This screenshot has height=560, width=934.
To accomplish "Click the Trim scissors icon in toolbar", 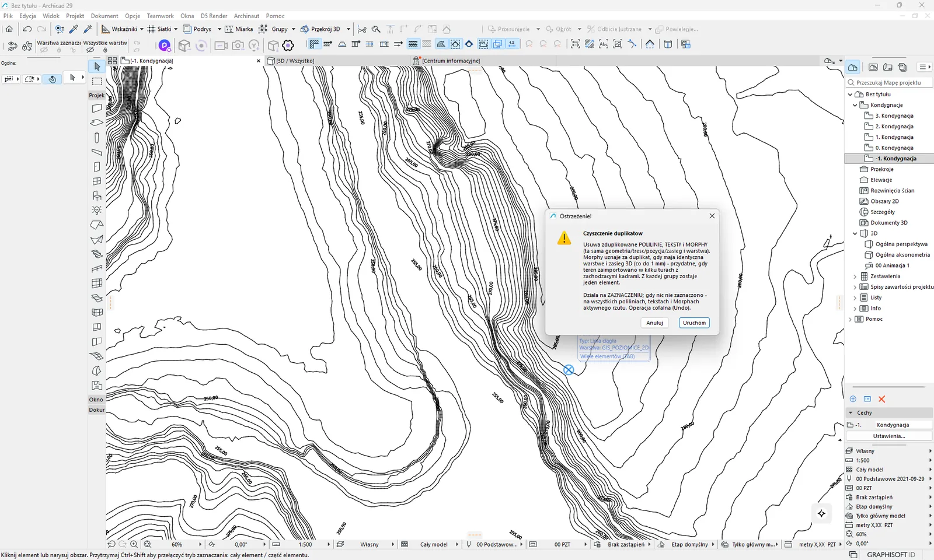I will 362,29.
